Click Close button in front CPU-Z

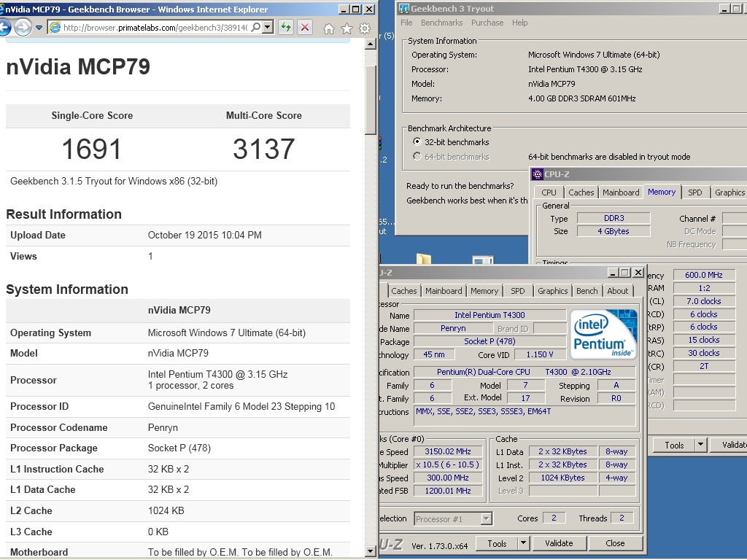click(615, 543)
